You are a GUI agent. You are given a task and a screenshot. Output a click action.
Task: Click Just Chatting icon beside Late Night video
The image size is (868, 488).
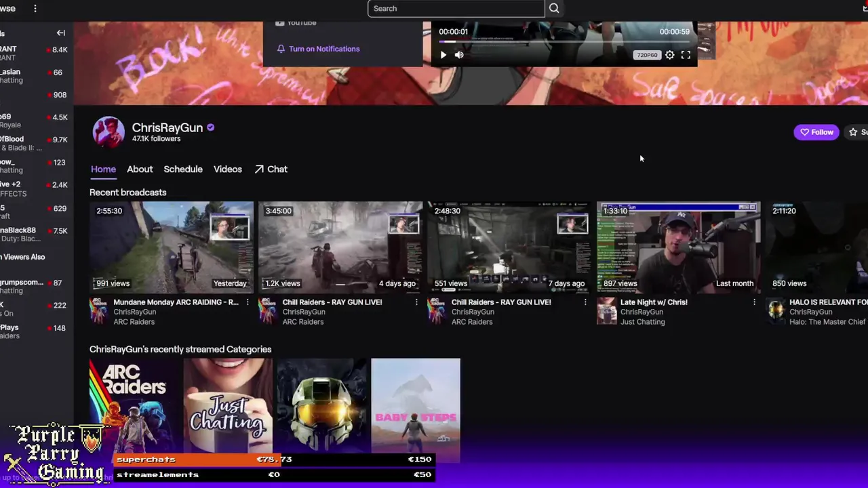click(606, 311)
